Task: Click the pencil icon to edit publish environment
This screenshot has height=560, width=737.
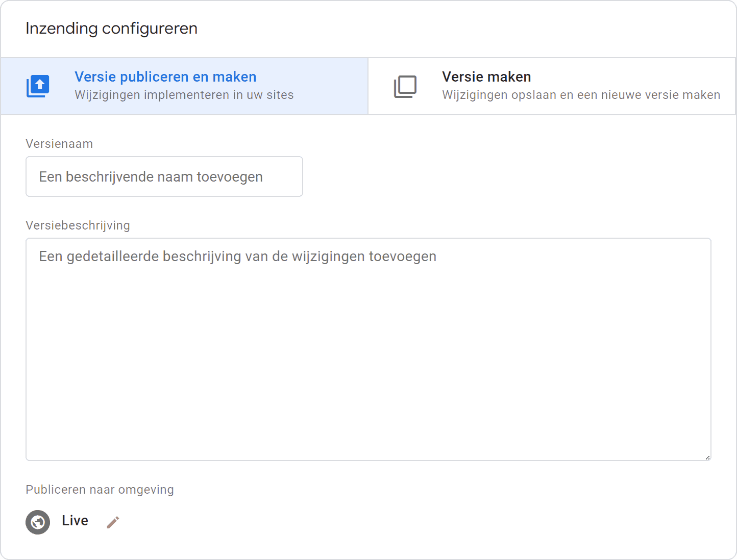Action: pyautogui.click(x=113, y=522)
